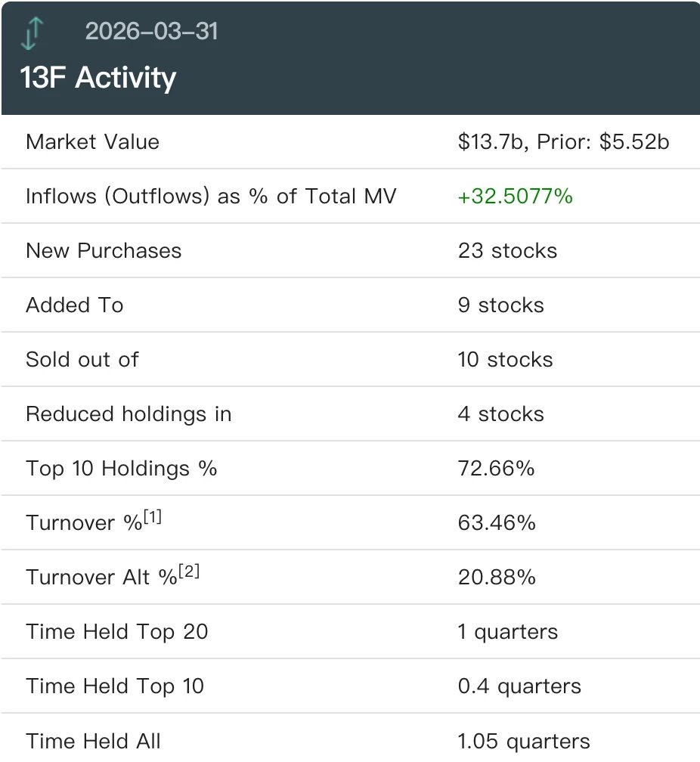Click the Top 10 Holdings % label
700x762 pixels.
point(121,469)
